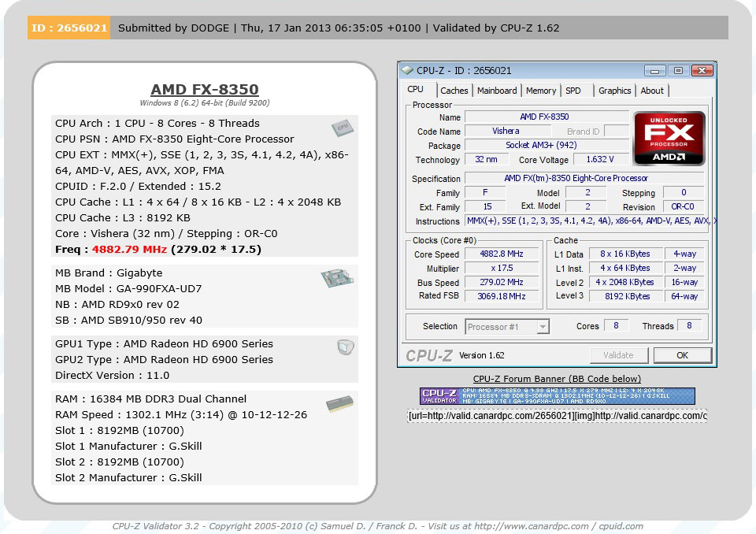The width and height of the screenshot is (756, 534).
Task: Open the Processor #1 selection dropdown
Action: click(x=506, y=327)
